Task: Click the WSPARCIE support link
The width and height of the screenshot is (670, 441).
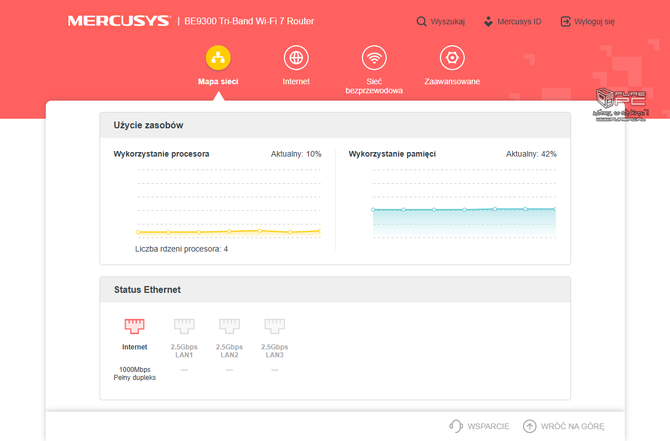Action: pos(488,426)
